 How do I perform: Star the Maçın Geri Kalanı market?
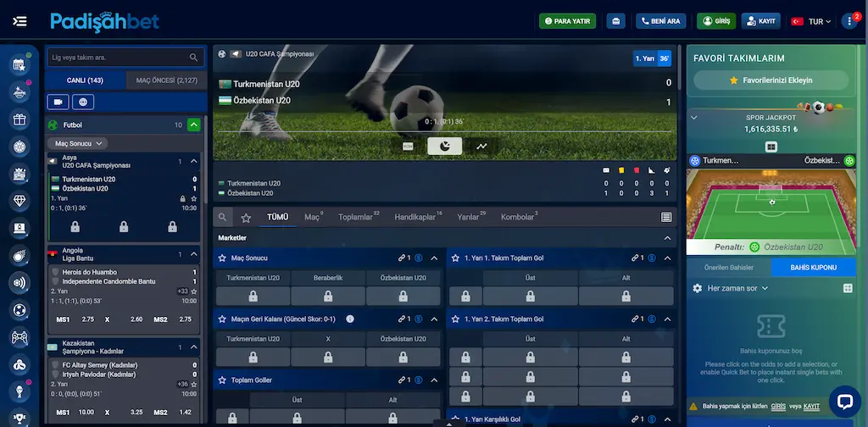222,319
